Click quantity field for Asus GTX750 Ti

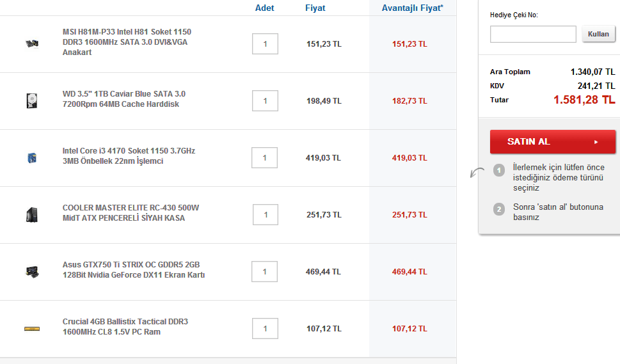(x=265, y=271)
